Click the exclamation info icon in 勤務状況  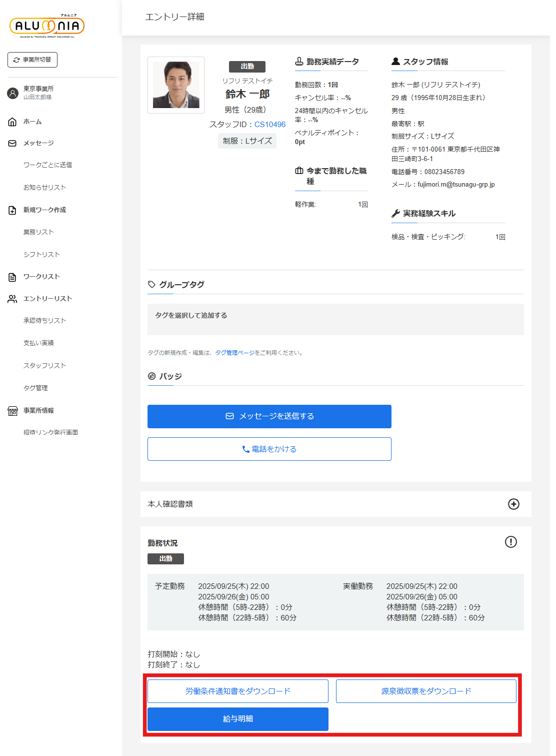coord(510,542)
